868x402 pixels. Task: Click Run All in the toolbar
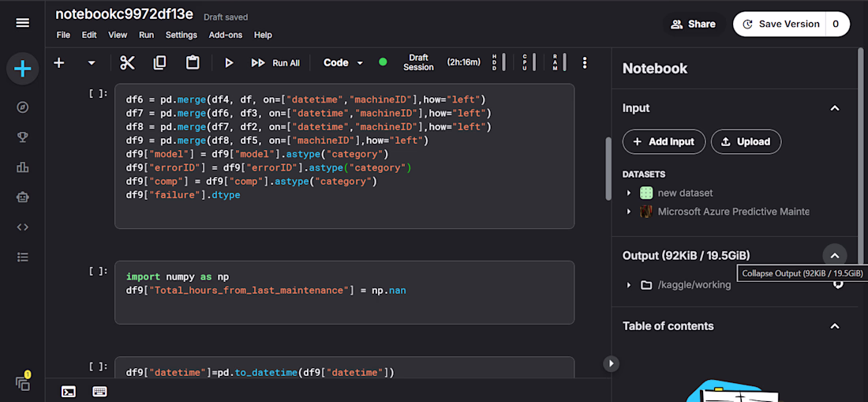coord(275,63)
